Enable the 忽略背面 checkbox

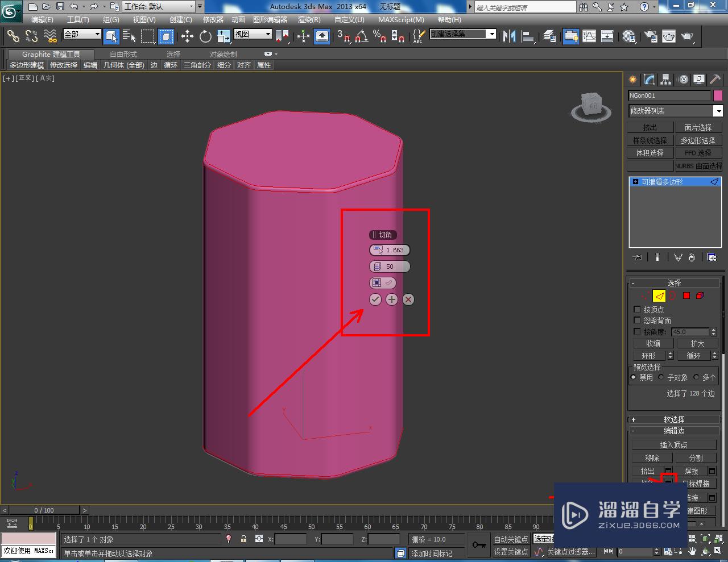637,320
